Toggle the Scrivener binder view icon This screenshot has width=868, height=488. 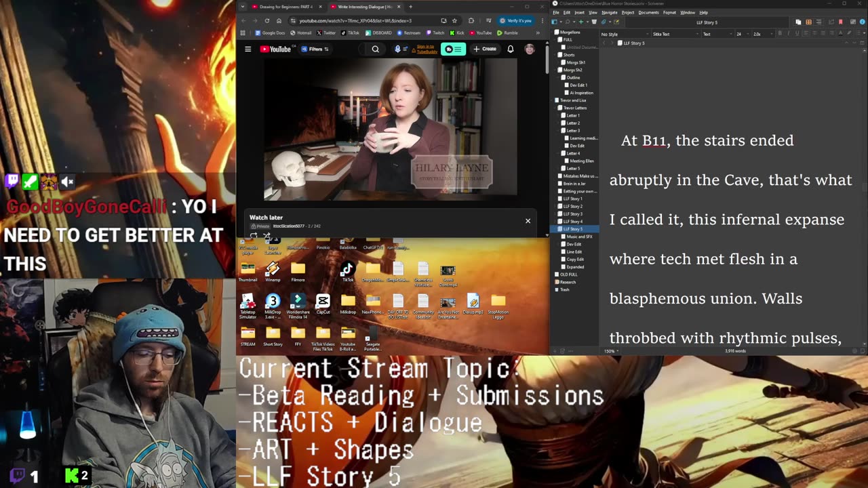point(554,22)
